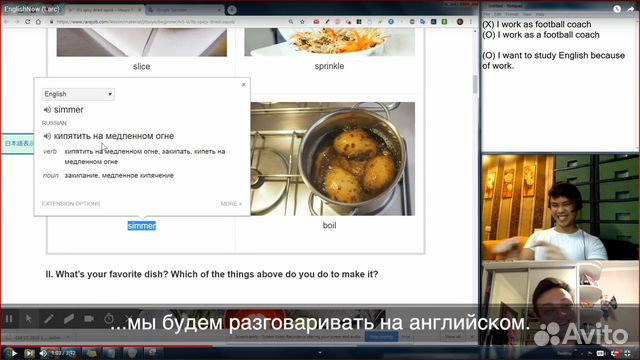Open the browser three-dot menu

pyautogui.click(x=471, y=22)
